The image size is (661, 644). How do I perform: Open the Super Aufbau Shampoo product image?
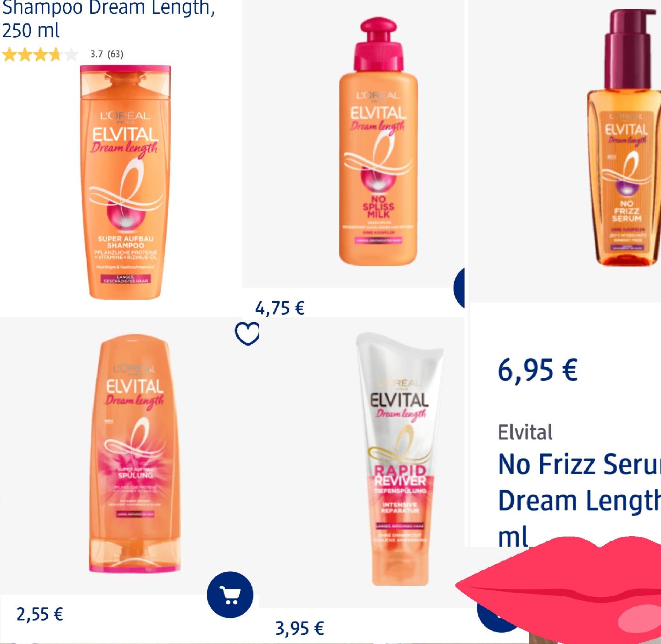point(125,182)
